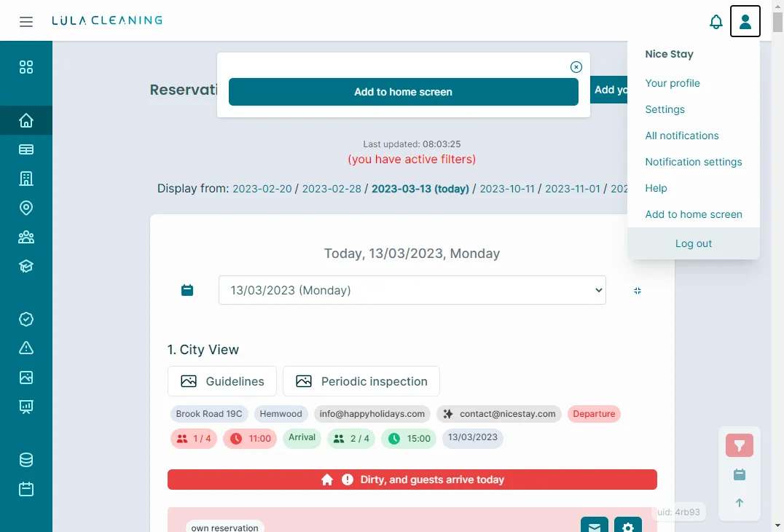784x532 pixels.
Task: Open the warning triangle icon in sidebar
Action: (x=26, y=348)
